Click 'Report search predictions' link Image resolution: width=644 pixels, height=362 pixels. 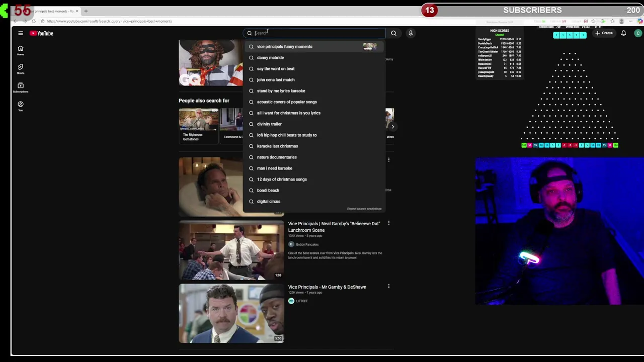(364, 209)
